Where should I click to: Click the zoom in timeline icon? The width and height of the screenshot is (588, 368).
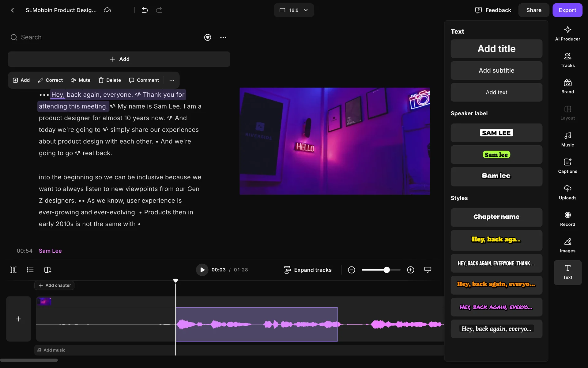click(x=410, y=270)
